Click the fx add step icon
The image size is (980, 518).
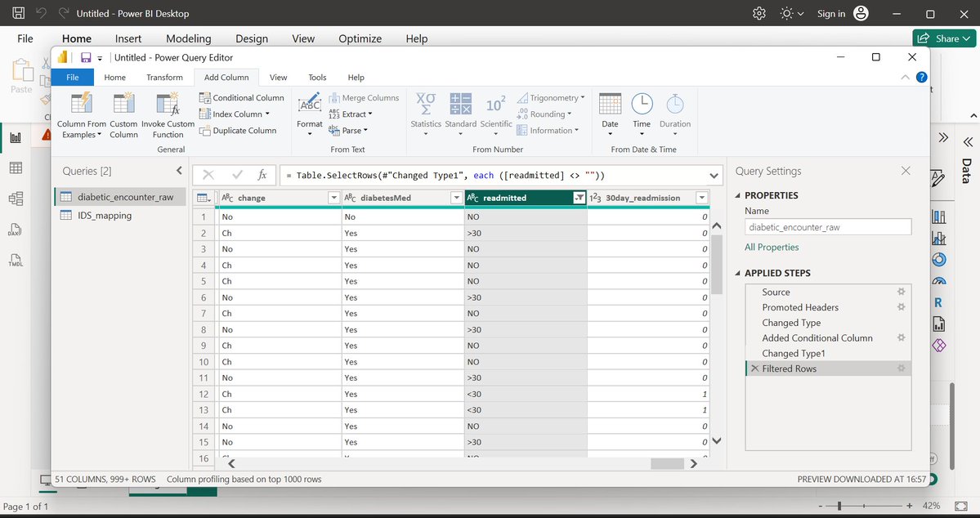point(262,176)
